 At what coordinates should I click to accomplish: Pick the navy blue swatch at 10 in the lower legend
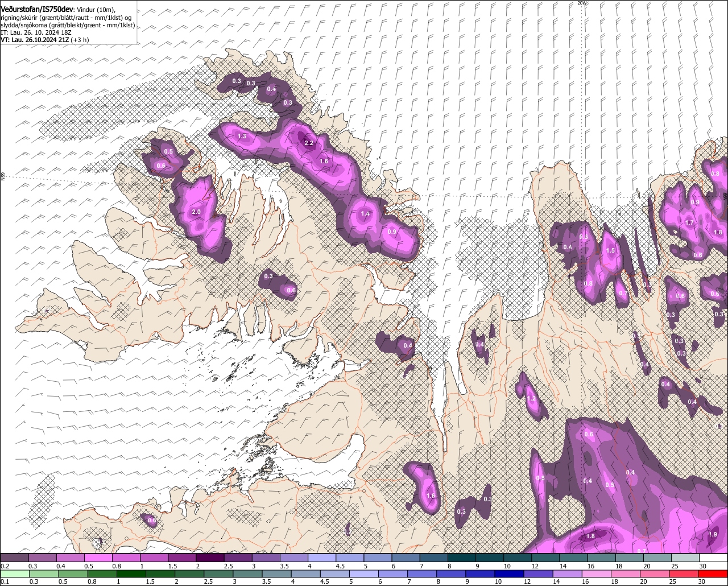[509, 573]
